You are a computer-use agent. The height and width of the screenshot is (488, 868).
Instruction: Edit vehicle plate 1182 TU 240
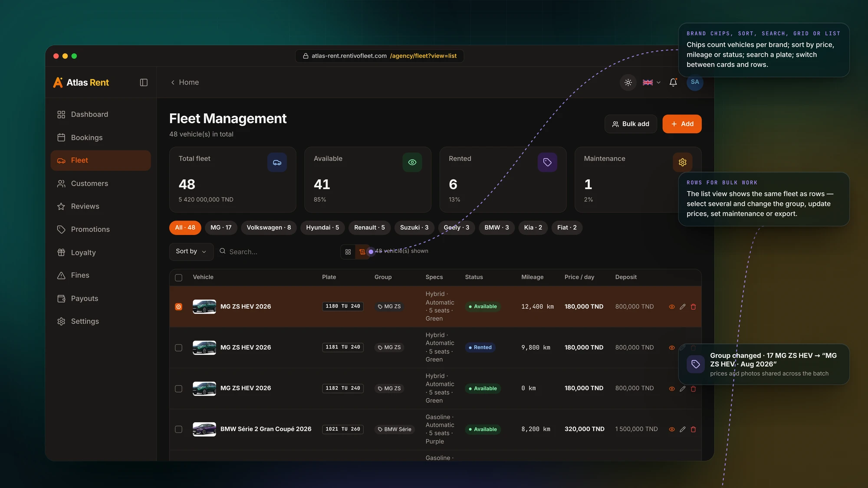pyautogui.click(x=682, y=389)
